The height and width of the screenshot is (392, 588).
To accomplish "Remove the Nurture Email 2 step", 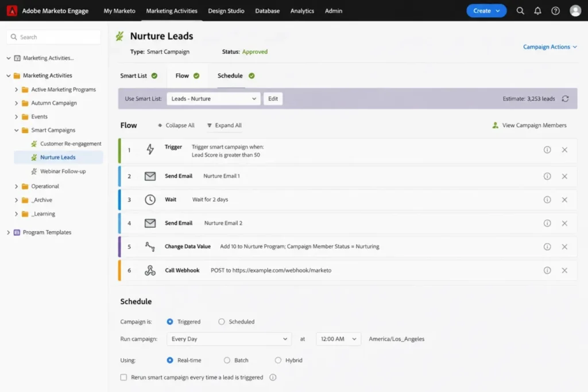I will [x=564, y=223].
